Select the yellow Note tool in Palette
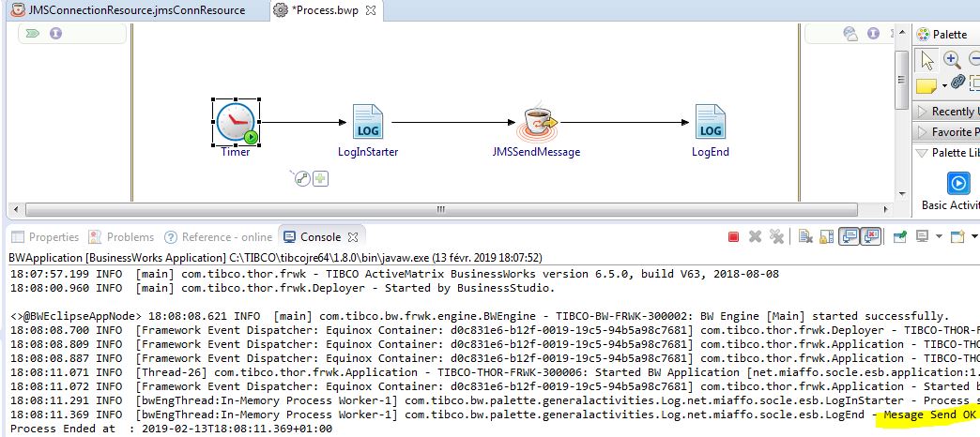980x437 pixels. pyautogui.click(x=926, y=85)
